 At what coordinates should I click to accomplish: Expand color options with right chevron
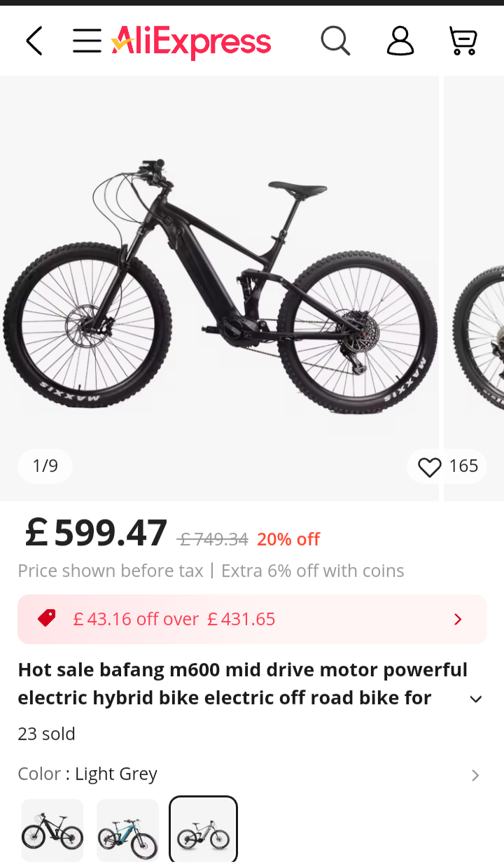pyautogui.click(x=475, y=775)
